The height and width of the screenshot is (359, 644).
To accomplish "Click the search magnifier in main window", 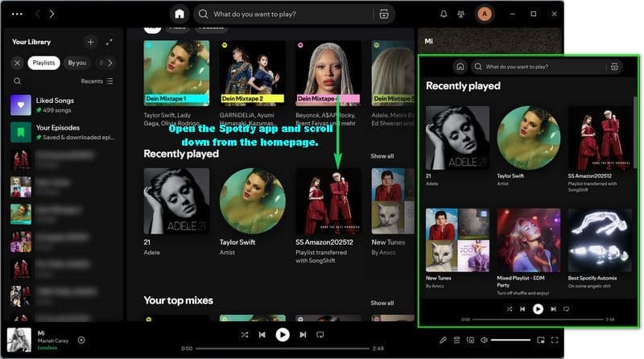I will click(x=203, y=14).
